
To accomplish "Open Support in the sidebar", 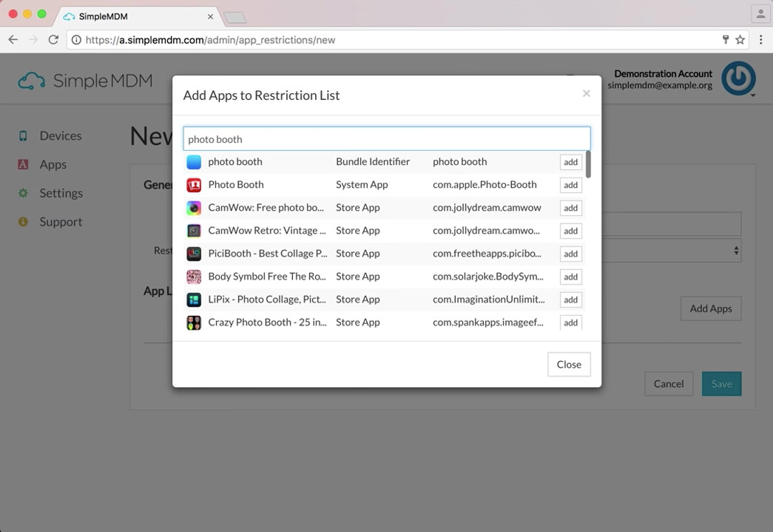I will click(61, 222).
